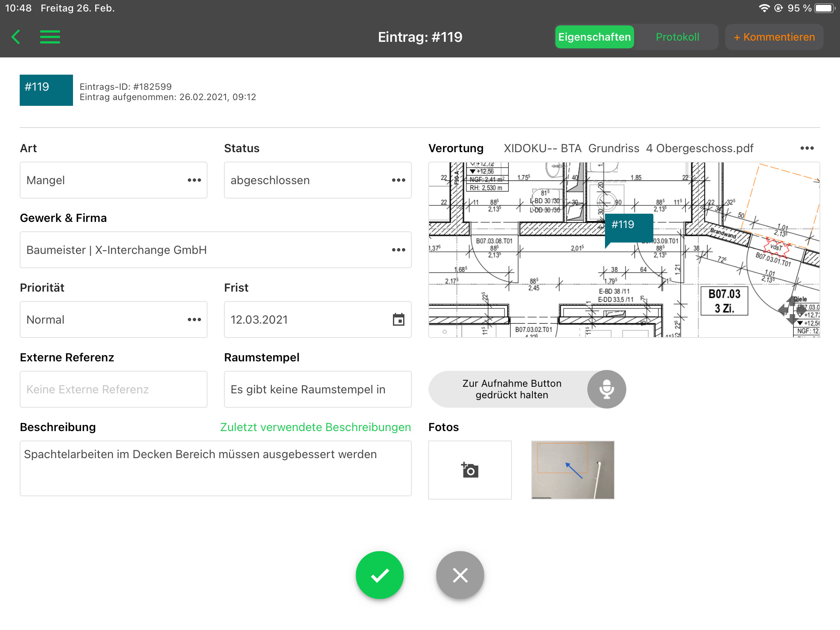Open Priorität dropdown showing Normal
Image resolution: width=840 pixels, height=630 pixels.
[x=114, y=320]
